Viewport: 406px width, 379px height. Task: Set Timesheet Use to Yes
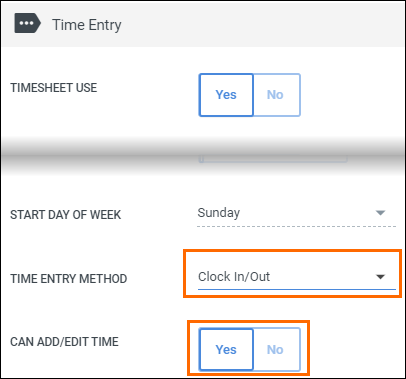(226, 95)
